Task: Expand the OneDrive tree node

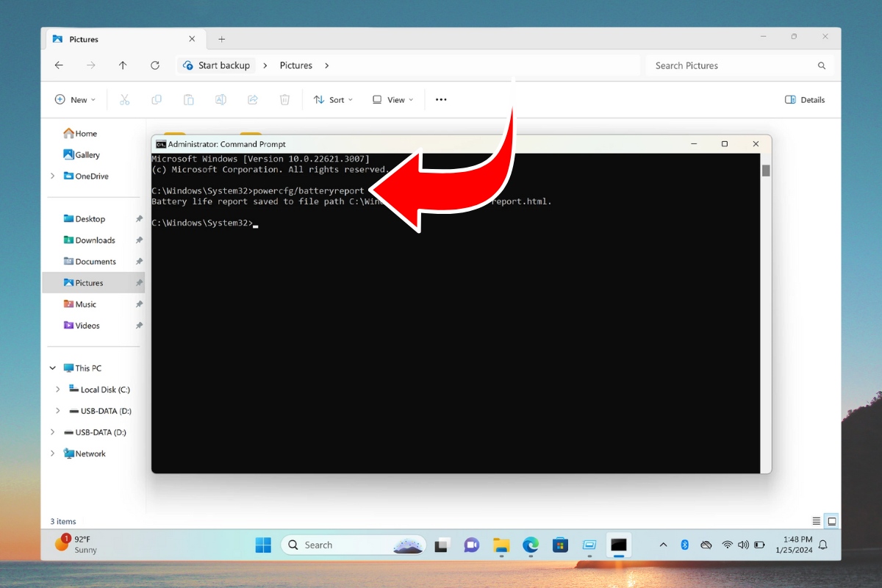Action: (52, 176)
